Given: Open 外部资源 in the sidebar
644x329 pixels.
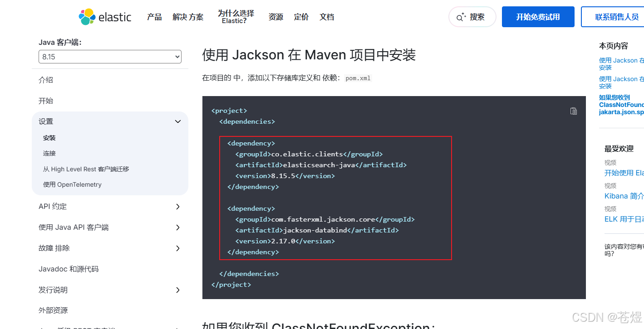Looking at the screenshot, I should coord(53,310).
